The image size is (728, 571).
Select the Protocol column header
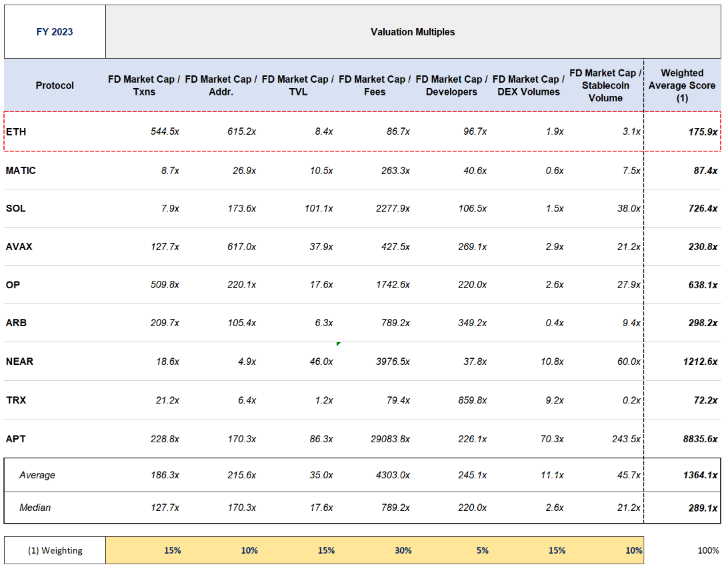pos(55,85)
